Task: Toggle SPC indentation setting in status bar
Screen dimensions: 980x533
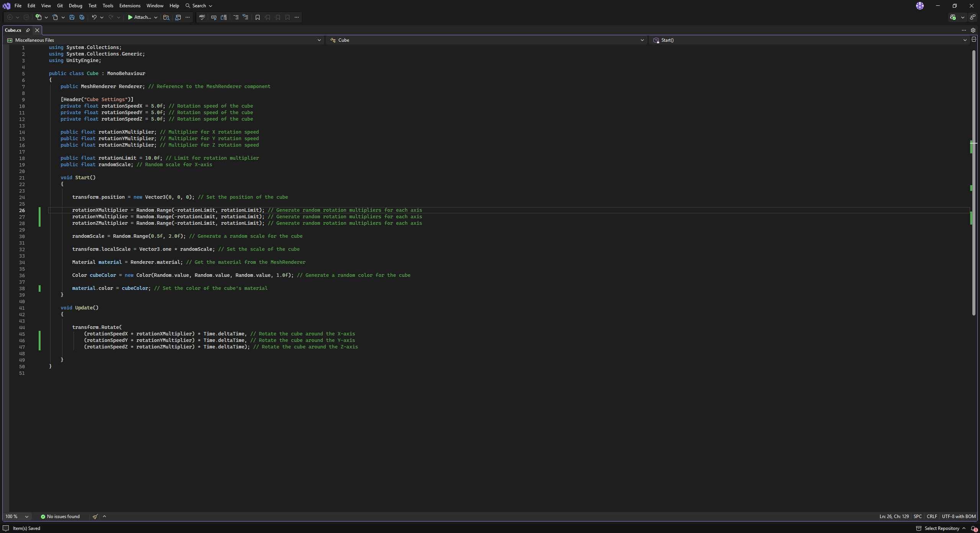Action: 918,517
